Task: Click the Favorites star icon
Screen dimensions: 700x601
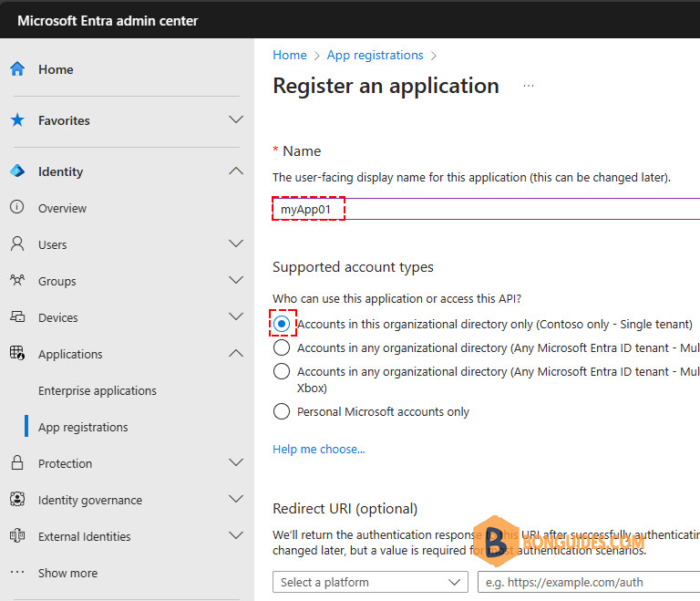Action: (17, 119)
